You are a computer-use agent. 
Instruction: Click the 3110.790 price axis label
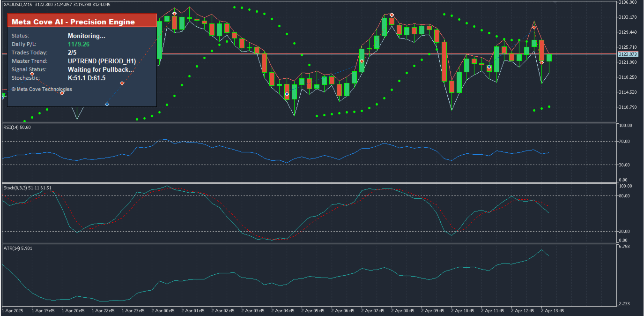pyautogui.click(x=628, y=107)
